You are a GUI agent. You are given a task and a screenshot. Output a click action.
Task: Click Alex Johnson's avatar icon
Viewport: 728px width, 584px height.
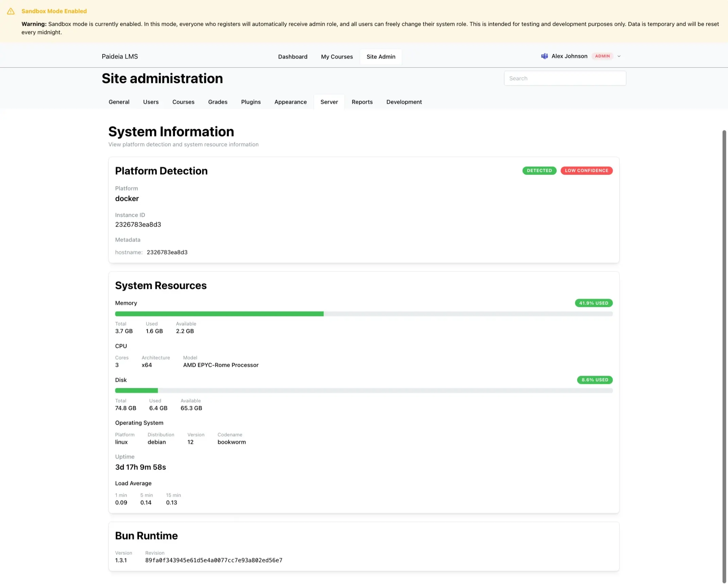pos(544,56)
